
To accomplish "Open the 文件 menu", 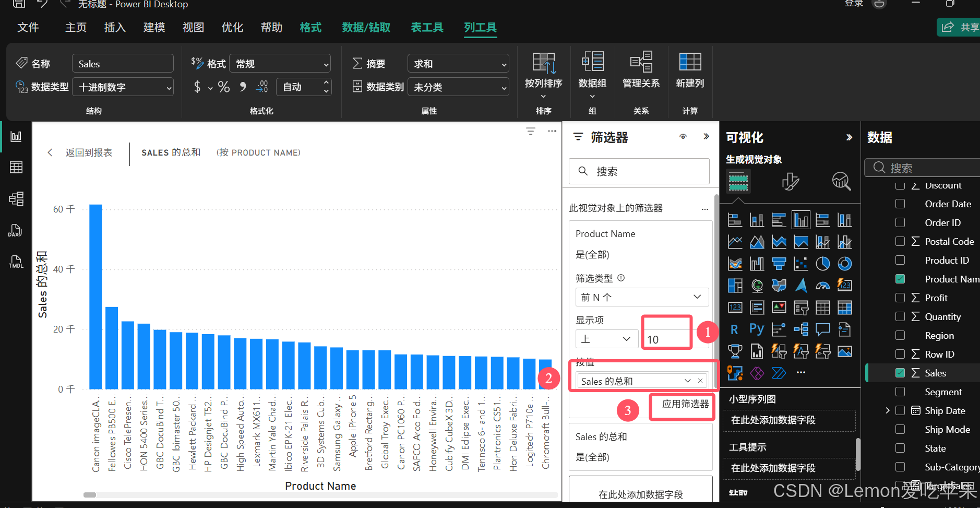I will 28,28.
